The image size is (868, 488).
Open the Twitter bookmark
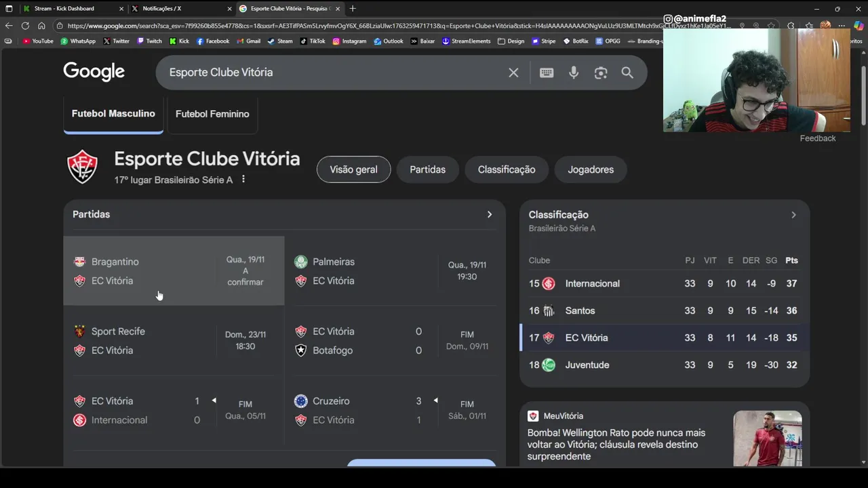[x=116, y=41]
